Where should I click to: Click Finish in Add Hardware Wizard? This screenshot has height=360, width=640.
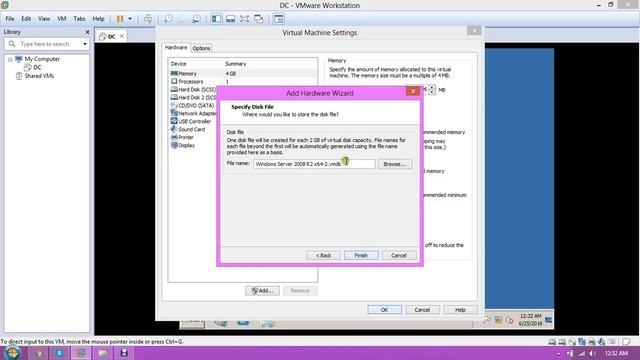[x=361, y=255]
